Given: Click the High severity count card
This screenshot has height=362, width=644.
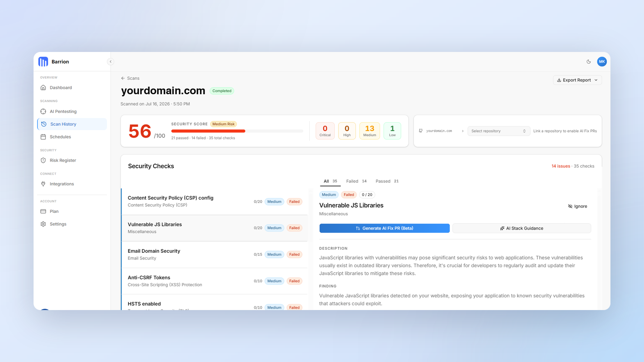Looking at the screenshot, I should (347, 131).
